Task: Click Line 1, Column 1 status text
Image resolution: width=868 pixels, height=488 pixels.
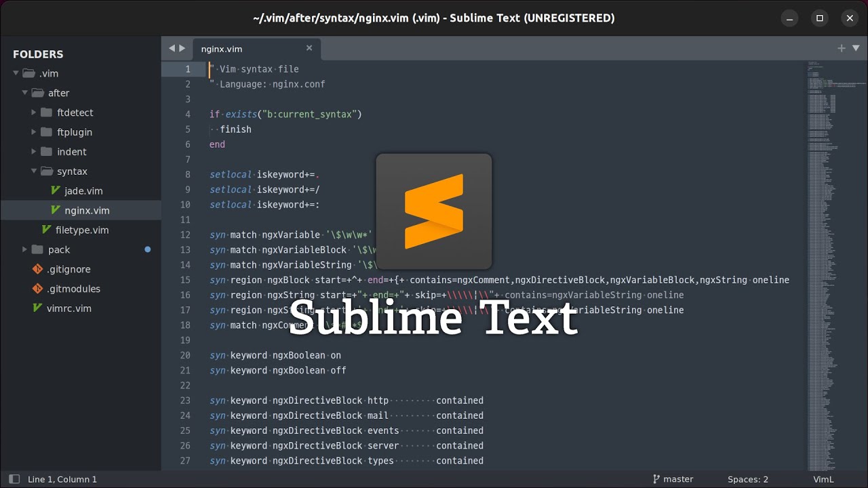Action: [62, 479]
